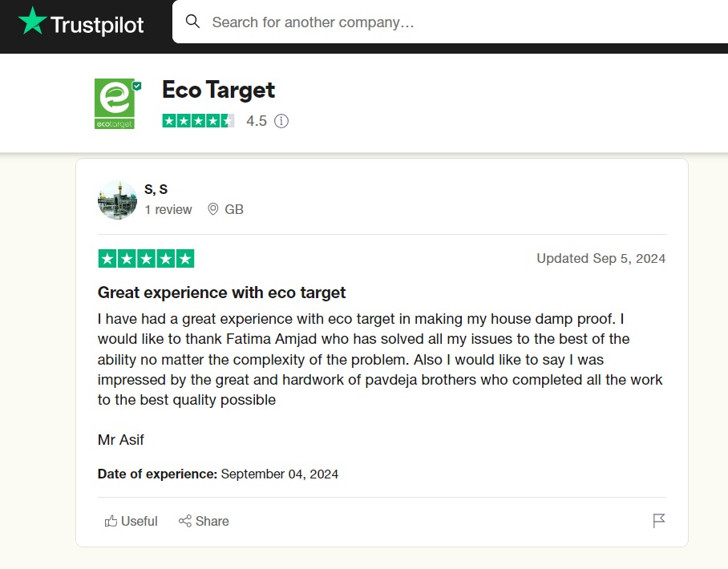Click the Trustpilot wordmark text
728x569 pixels.
pyautogui.click(x=97, y=25)
